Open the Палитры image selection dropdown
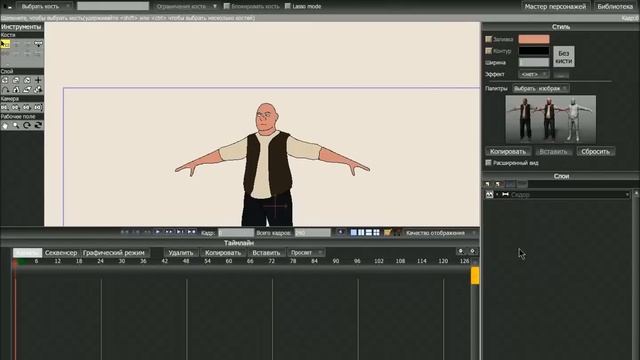The image size is (640, 360). click(x=540, y=89)
